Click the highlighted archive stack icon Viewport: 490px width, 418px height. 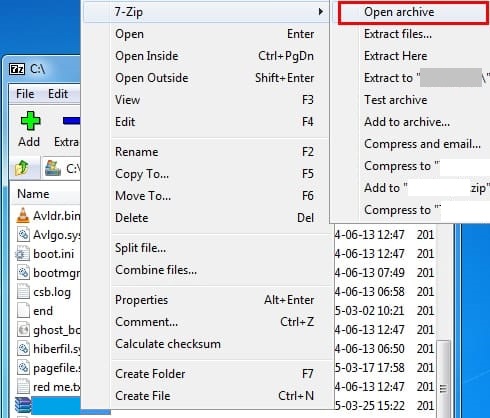[x=23, y=405]
